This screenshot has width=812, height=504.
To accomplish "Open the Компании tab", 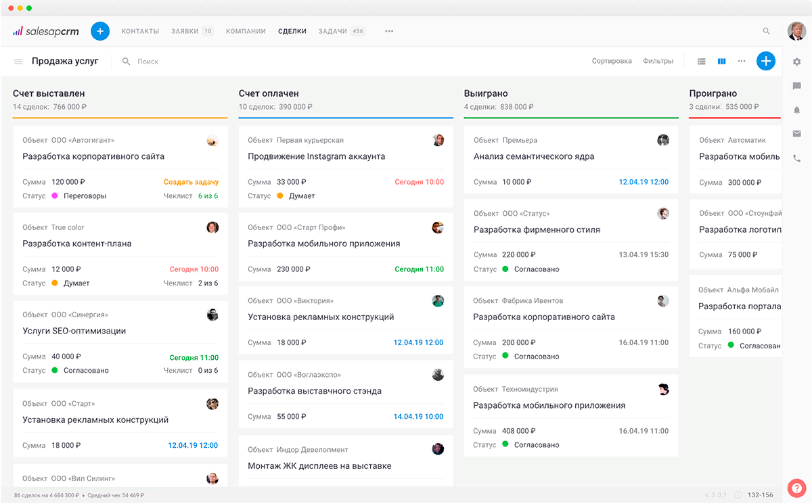I will pos(245,31).
